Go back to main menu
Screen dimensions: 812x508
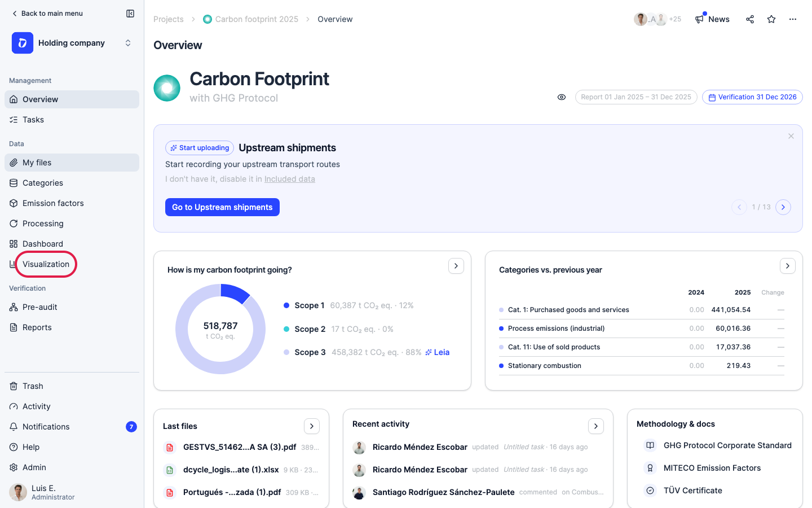click(47, 14)
